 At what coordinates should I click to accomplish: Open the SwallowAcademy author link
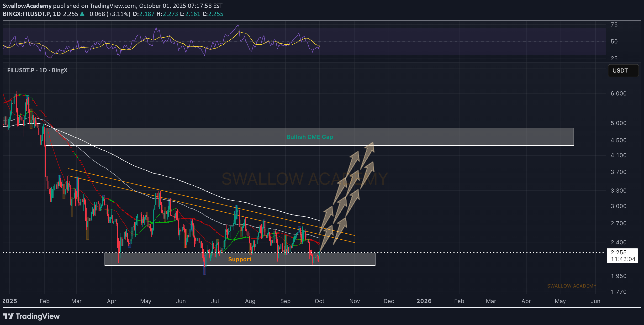[27, 6]
